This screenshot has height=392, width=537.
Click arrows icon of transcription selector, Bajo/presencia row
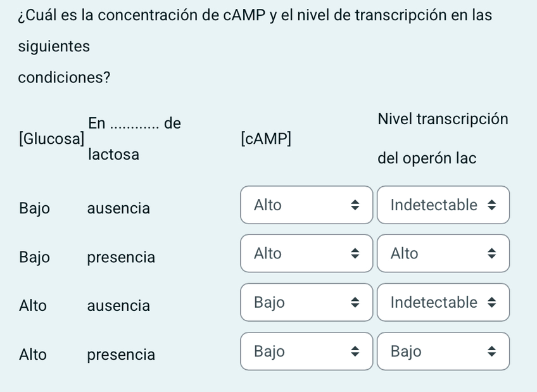(x=492, y=254)
